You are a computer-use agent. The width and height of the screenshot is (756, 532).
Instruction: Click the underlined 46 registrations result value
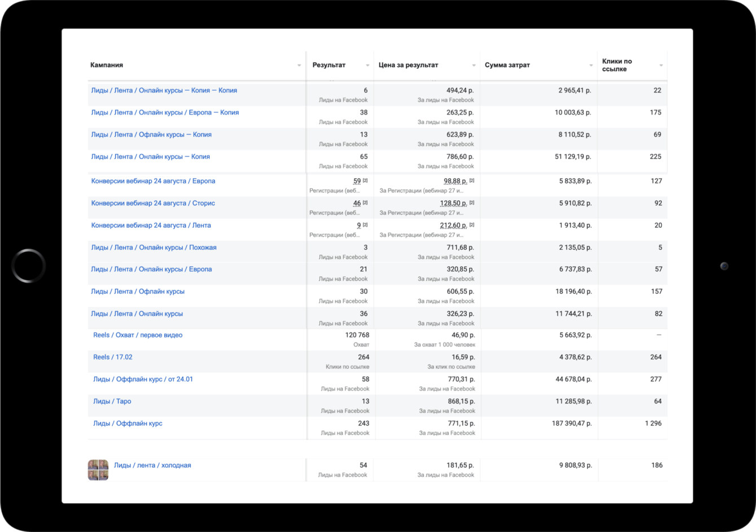(357, 203)
